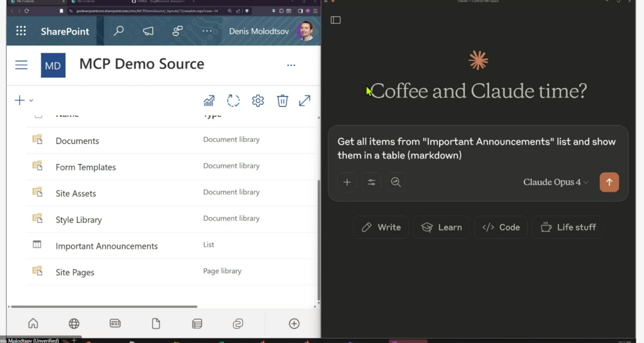Click the browser bookmark icon
644x343 pixels.
click(x=61, y=11)
